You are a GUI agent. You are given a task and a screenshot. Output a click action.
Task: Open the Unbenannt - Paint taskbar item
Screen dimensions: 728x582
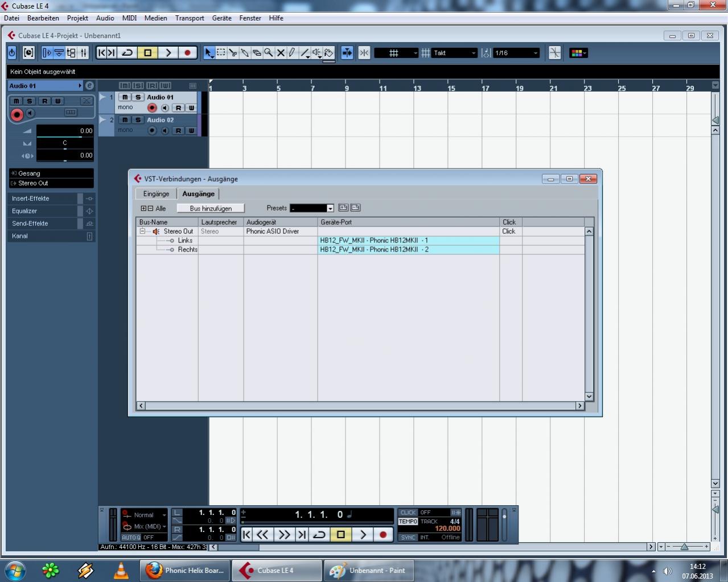pyautogui.click(x=369, y=571)
